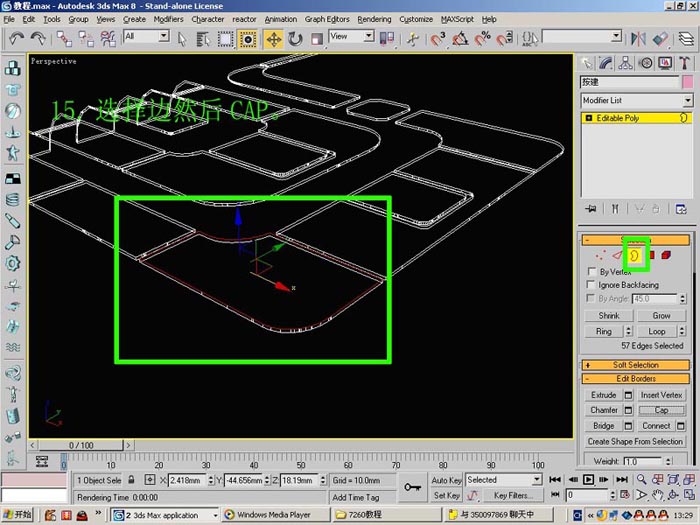
Task: Activate the Select and Rotate tool
Action: (295, 39)
